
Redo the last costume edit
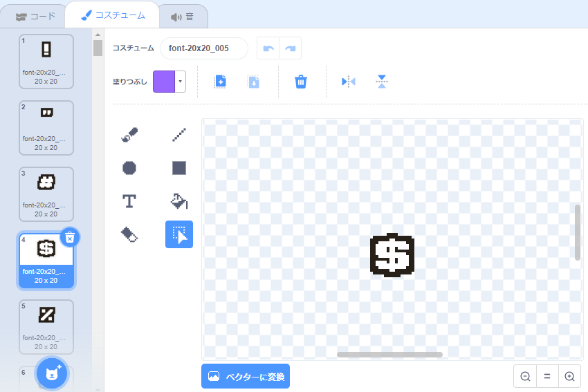[291, 48]
